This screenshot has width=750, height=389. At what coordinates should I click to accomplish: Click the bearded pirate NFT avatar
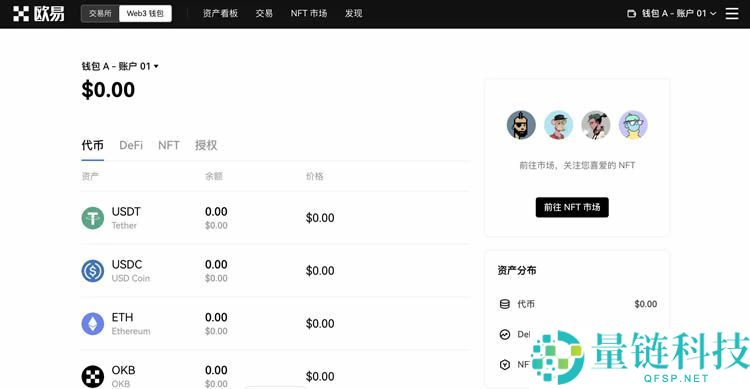coord(521,125)
